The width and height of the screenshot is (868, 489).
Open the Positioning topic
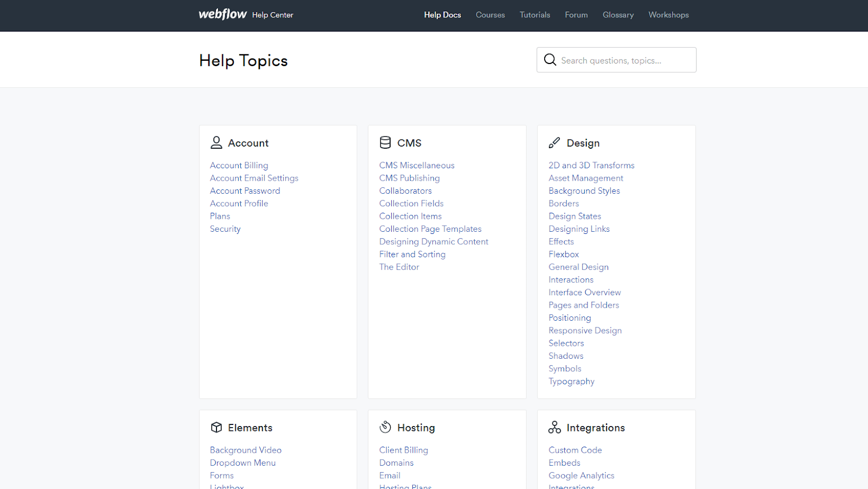(570, 318)
